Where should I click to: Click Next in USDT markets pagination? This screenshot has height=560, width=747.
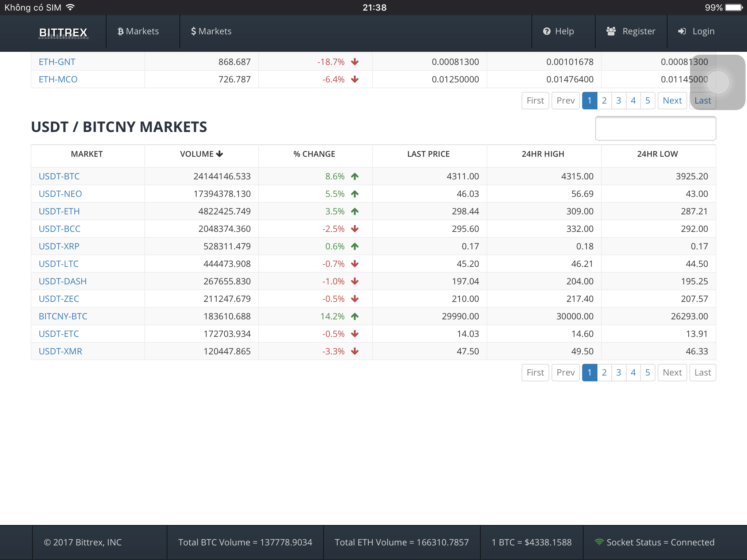672,373
